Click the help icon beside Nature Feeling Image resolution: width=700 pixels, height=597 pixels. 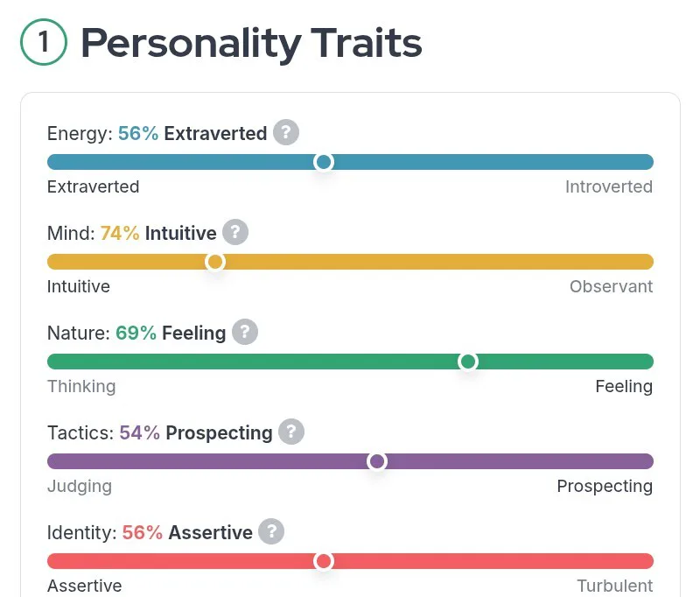(245, 333)
